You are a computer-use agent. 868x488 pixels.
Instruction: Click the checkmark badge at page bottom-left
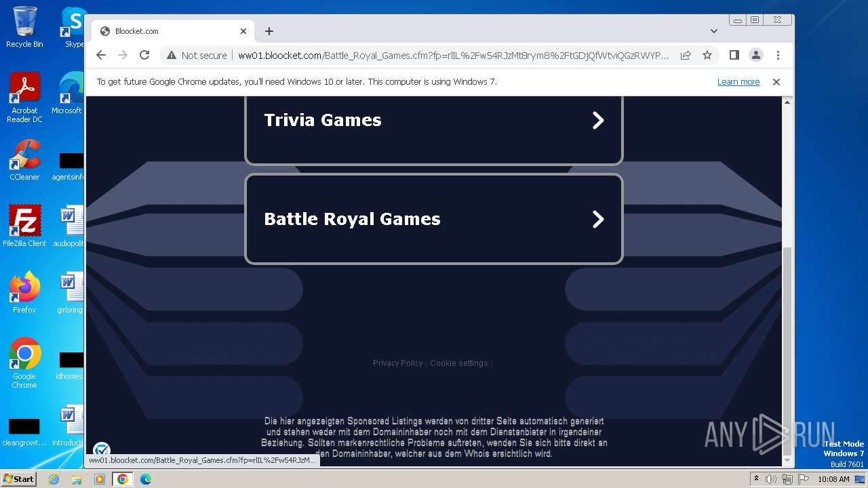coord(101,450)
